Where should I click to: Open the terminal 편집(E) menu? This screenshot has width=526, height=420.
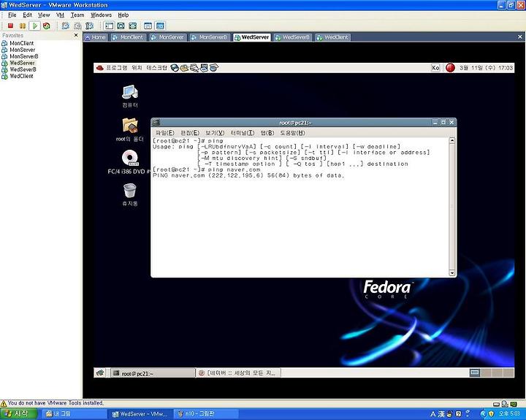pyautogui.click(x=190, y=133)
